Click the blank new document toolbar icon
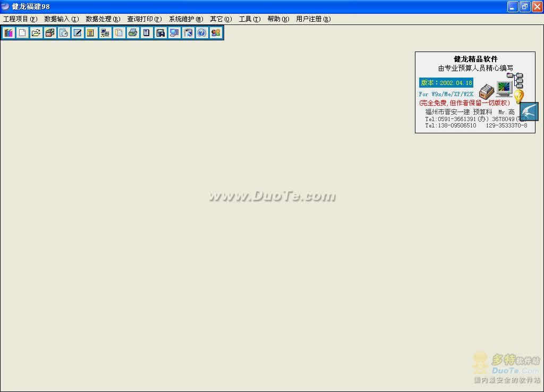544x392 pixels. point(22,33)
